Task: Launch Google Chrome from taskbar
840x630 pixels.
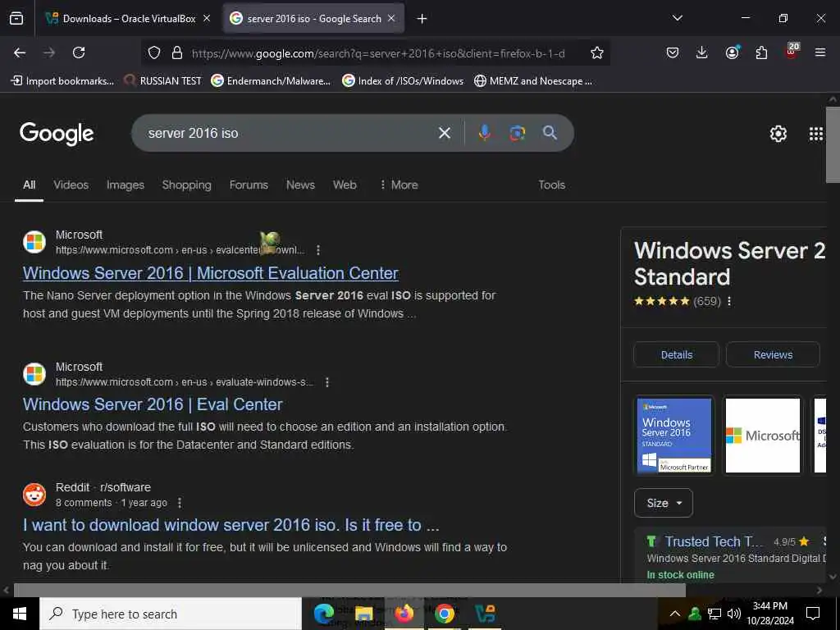Action: [x=444, y=614]
